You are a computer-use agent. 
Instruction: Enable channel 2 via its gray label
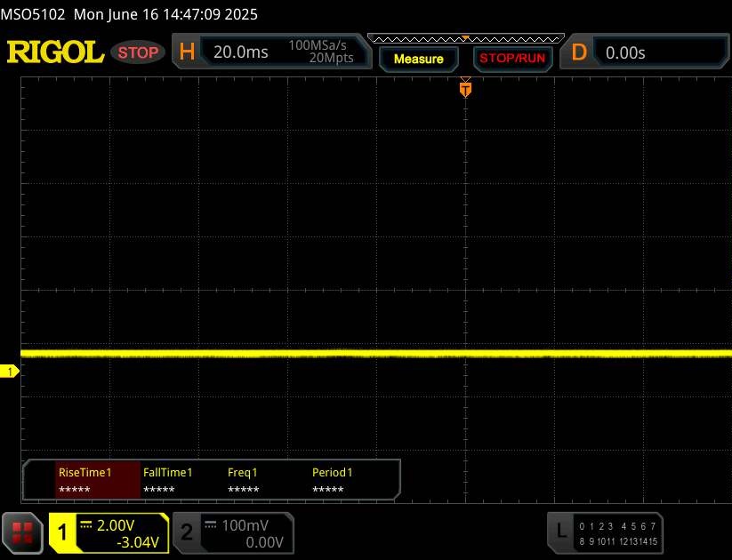(187, 532)
